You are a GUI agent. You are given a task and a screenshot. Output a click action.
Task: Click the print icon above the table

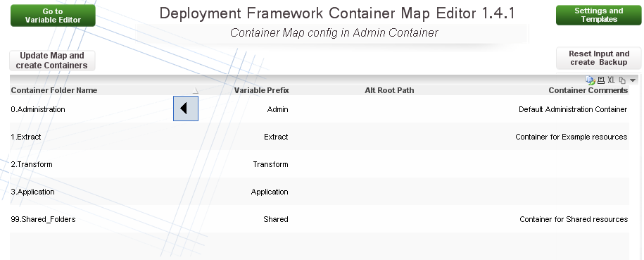coord(601,80)
